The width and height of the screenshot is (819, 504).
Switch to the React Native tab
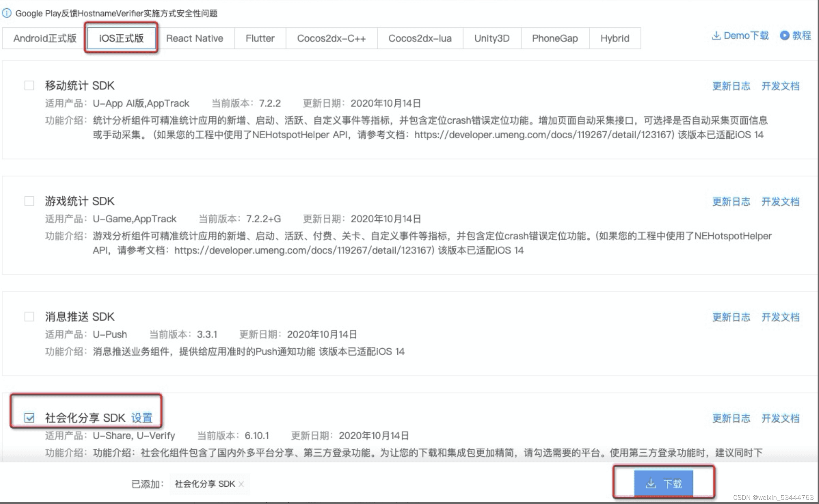click(194, 38)
